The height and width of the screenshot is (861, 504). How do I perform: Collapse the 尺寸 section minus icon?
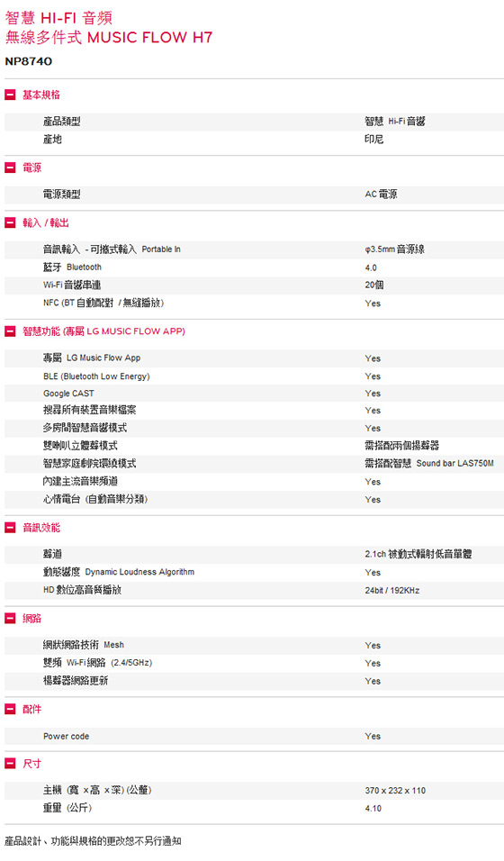[x=10, y=763]
